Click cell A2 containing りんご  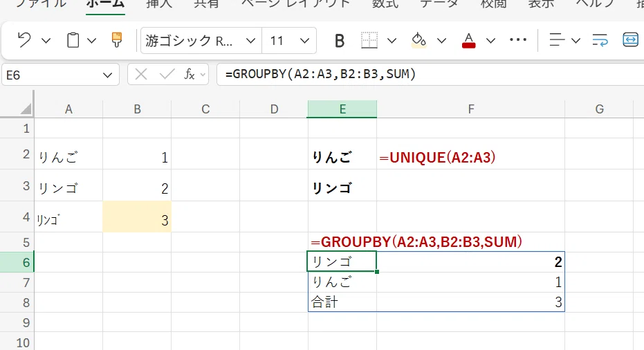68,154
